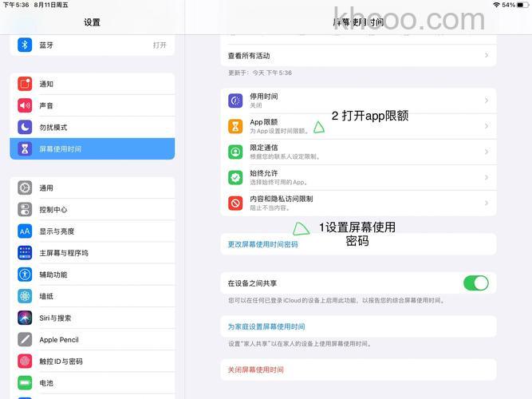This screenshot has height=399, width=532.
Task: Tap the Always Allowed (始终允许) checkmark icon
Action: pyautogui.click(x=235, y=177)
